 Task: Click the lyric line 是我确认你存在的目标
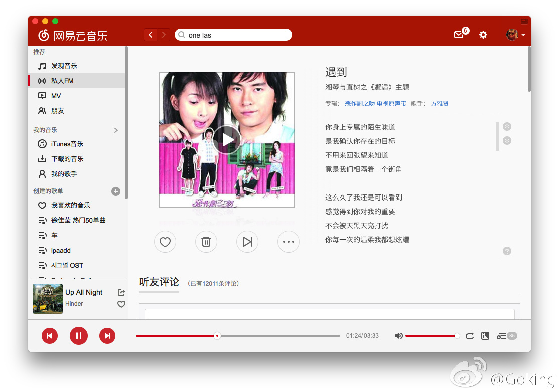point(360,141)
